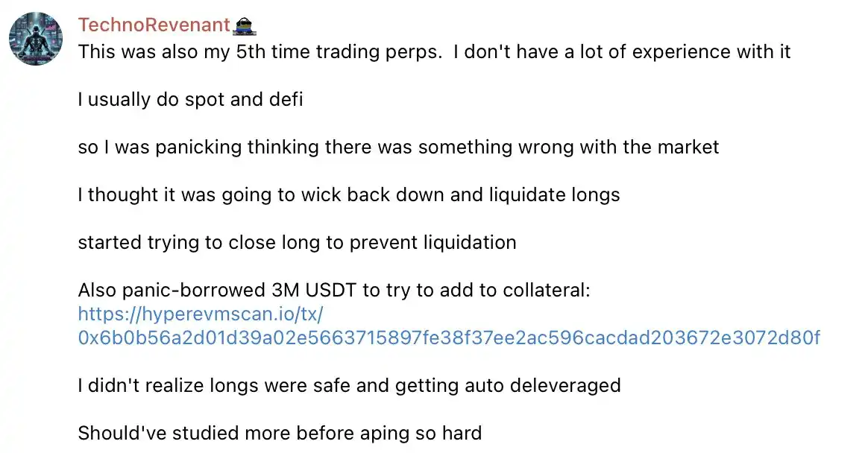Viewport: 868px width, 453px height.
Task: Open the TechnoRevenant username profile
Action: [154, 25]
